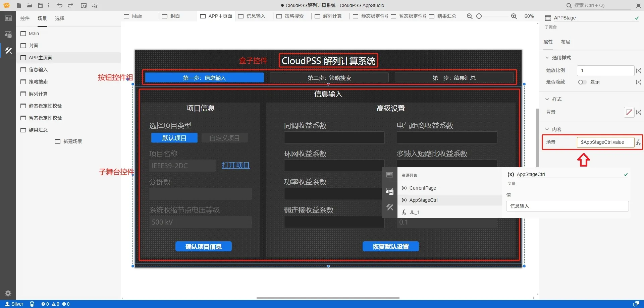
Task: Click 第二步：策略搜索 button
Action: 329,78
